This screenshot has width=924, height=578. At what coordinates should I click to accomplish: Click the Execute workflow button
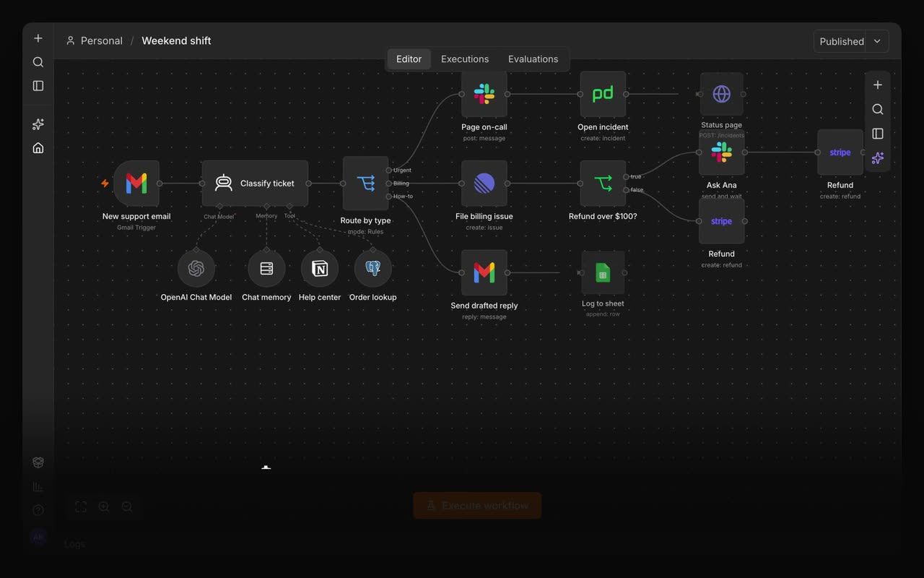[x=477, y=506]
